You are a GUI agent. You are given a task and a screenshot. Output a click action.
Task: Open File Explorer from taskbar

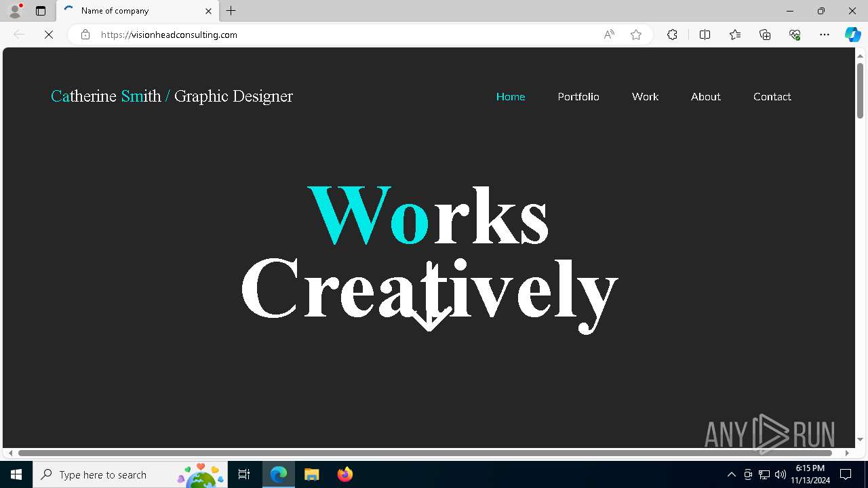pos(311,474)
